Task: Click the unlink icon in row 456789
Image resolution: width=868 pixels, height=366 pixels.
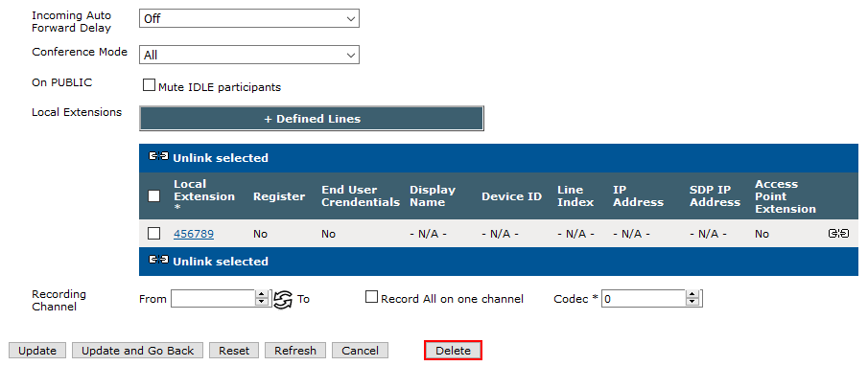Action: point(838,234)
